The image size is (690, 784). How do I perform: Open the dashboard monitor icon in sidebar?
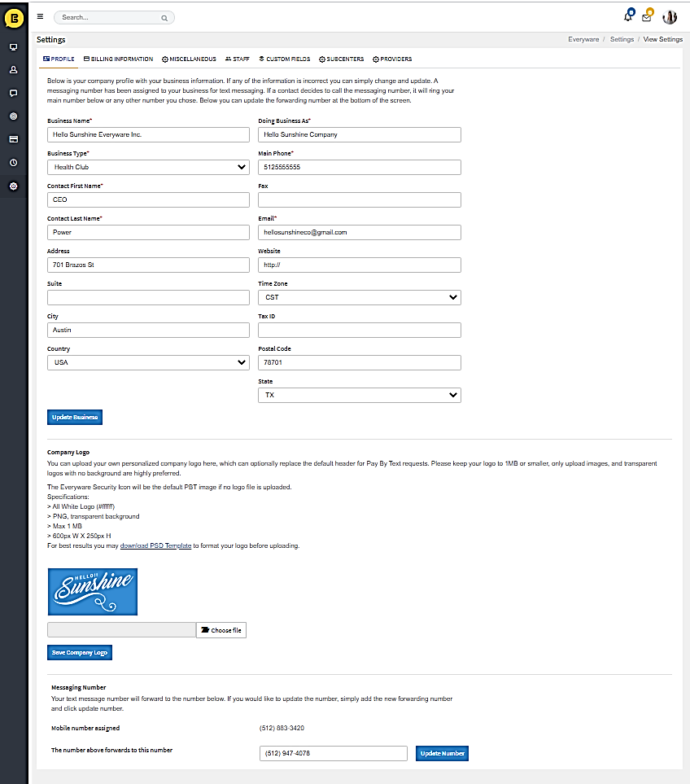click(x=14, y=47)
